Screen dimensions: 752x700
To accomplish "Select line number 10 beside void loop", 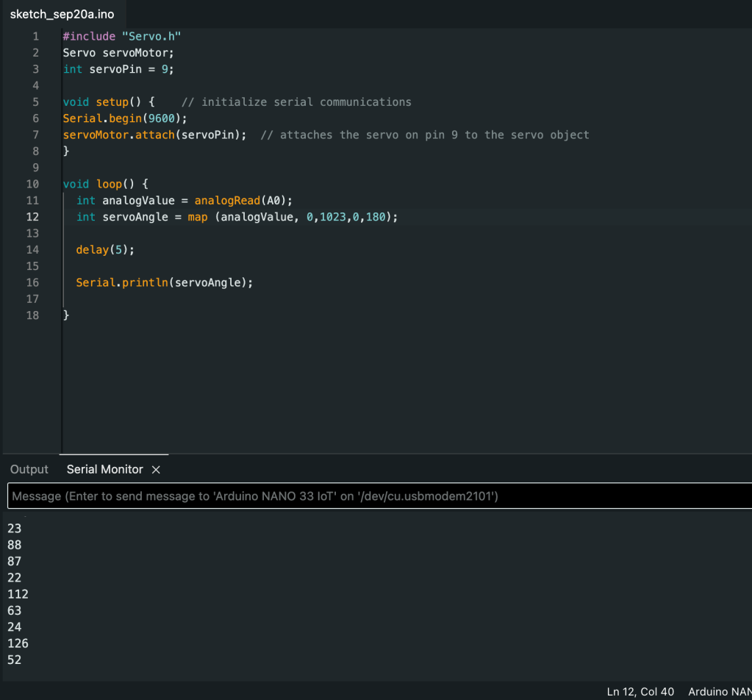I will [x=32, y=185].
